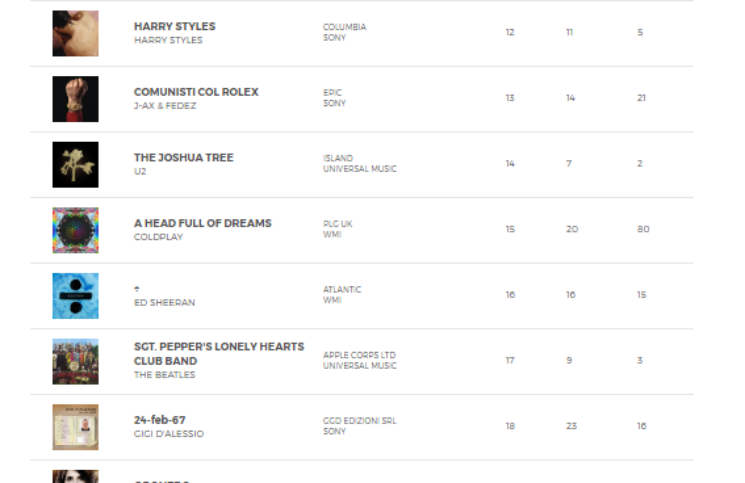The image size is (745, 483).
Task: Open the HARRY STYLES album title
Action: click(x=174, y=26)
